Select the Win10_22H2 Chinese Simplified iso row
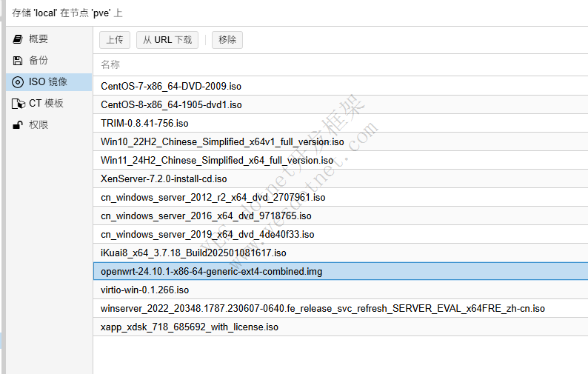 341,141
